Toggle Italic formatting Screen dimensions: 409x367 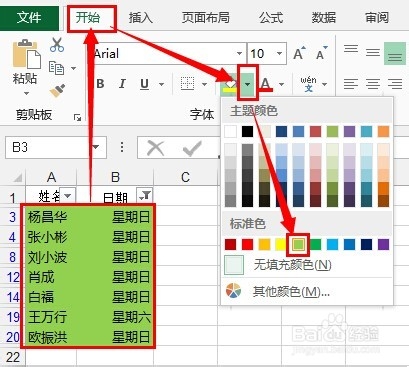coord(122,84)
